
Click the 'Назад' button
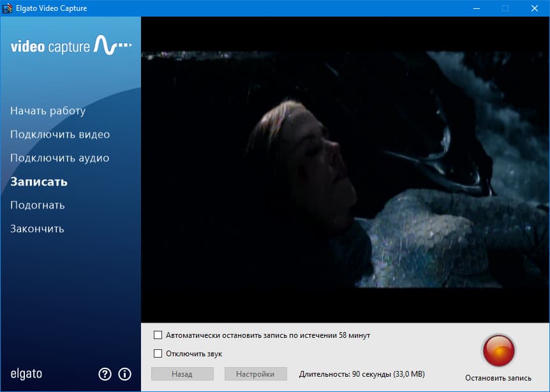182,374
